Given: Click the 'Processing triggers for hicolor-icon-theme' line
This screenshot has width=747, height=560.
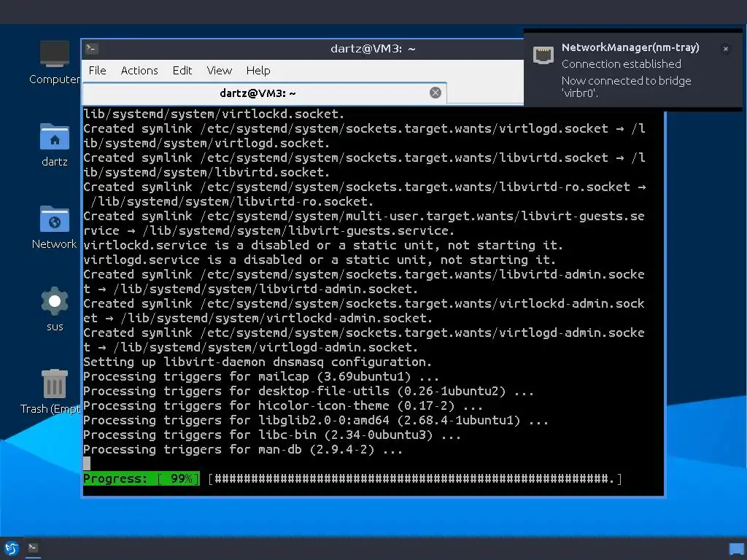Looking at the screenshot, I should 283,405.
